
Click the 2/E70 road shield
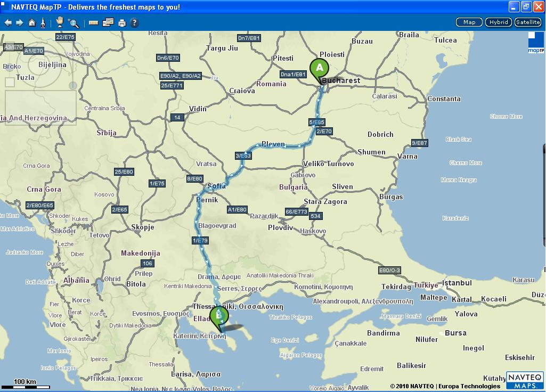(324, 131)
